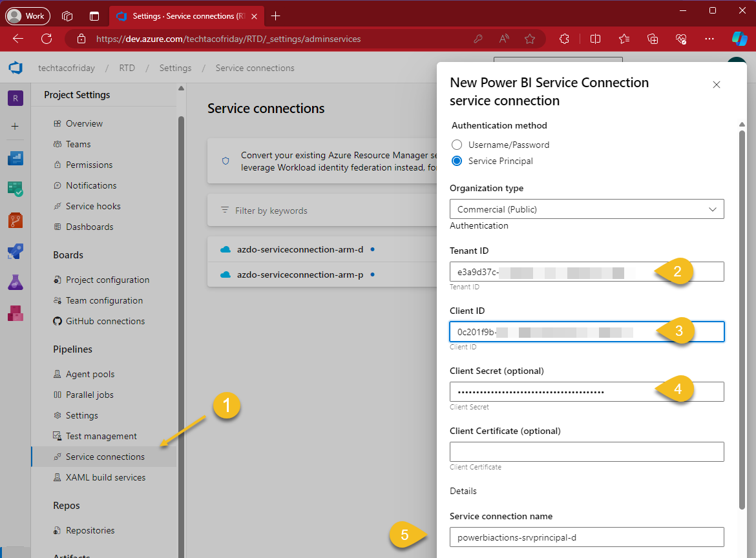Open Copilot in the browser toolbar
756x558 pixels.
[x=740, y=39]
